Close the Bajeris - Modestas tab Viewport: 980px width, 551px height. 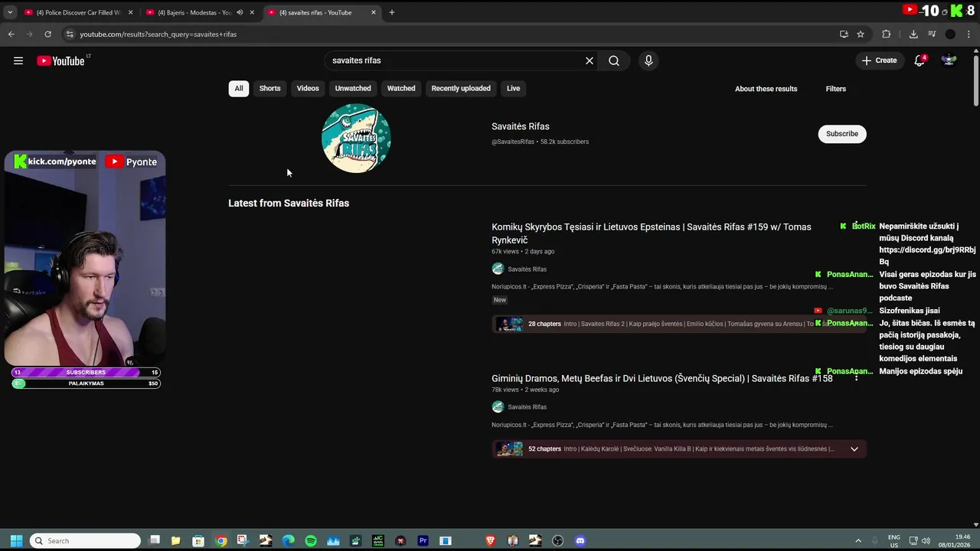pyautogui.click(x=252, y=12)
